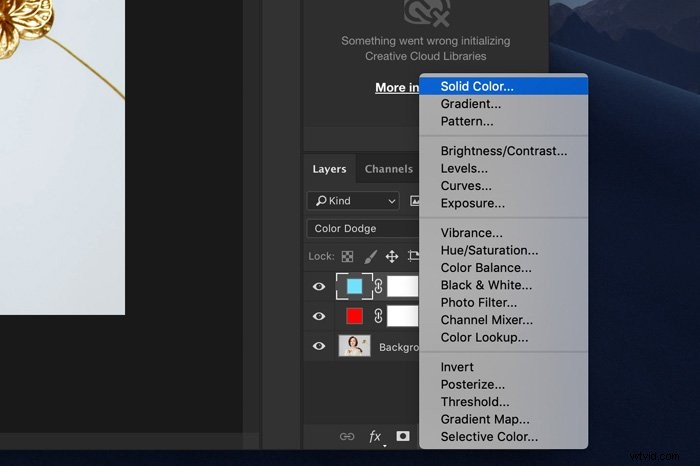Lock artboard nesting icon
This screenshot has width=700, height=466.
pyautogui.click(x=413, y=256)
